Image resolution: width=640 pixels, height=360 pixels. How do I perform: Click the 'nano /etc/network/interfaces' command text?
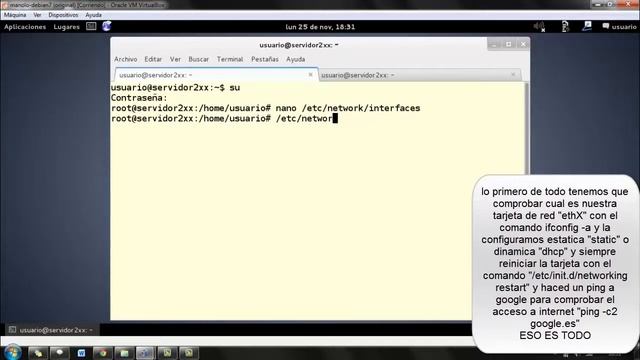click(348, 108)
